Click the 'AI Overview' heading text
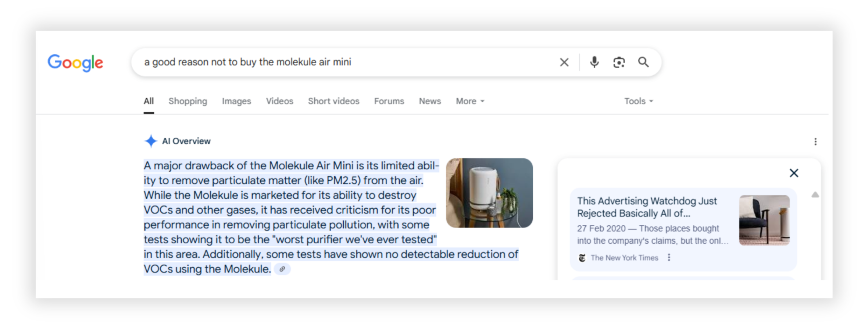The height and width of the screenshot is (328, 868). (x=186, y=141)
